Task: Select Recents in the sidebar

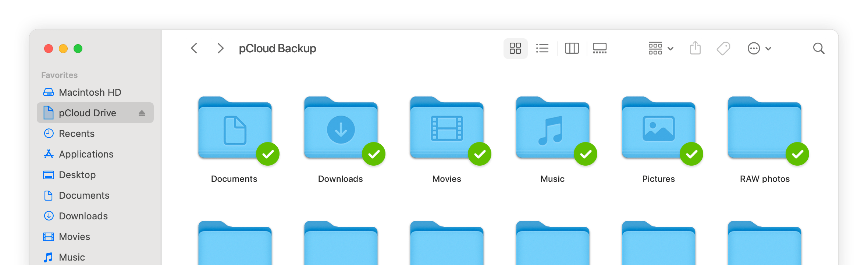Action: click(77, 134)
